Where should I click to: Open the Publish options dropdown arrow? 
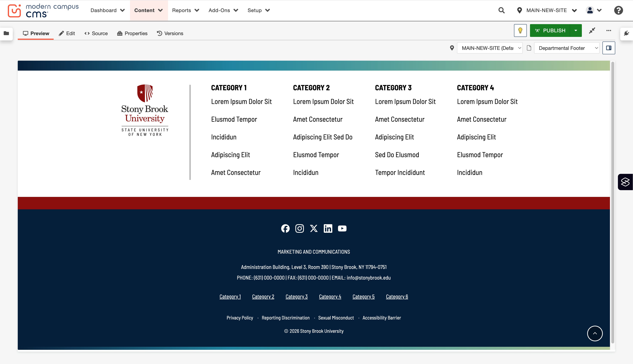click(576, 31)
